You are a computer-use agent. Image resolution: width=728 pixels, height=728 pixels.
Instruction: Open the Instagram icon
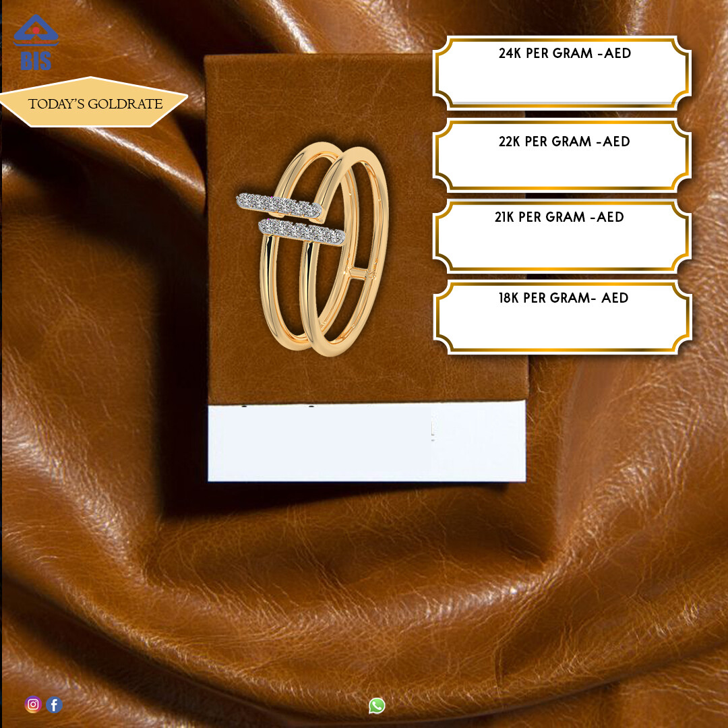(x=33, y=704)
